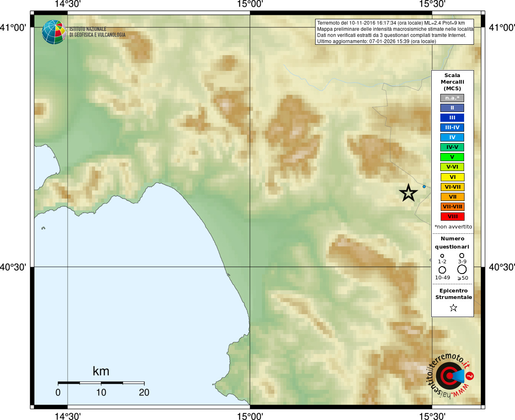The width and height of the screenshot is (515, 420).
Task: Click bottom axis label 15°00'
Action: point(250,416)
